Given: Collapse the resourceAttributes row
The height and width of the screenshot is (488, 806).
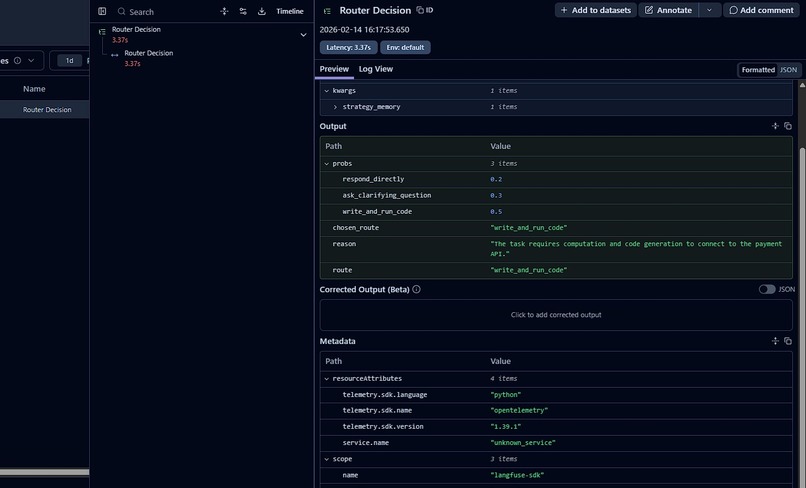Looking at the screenshot, I should 326,378.
